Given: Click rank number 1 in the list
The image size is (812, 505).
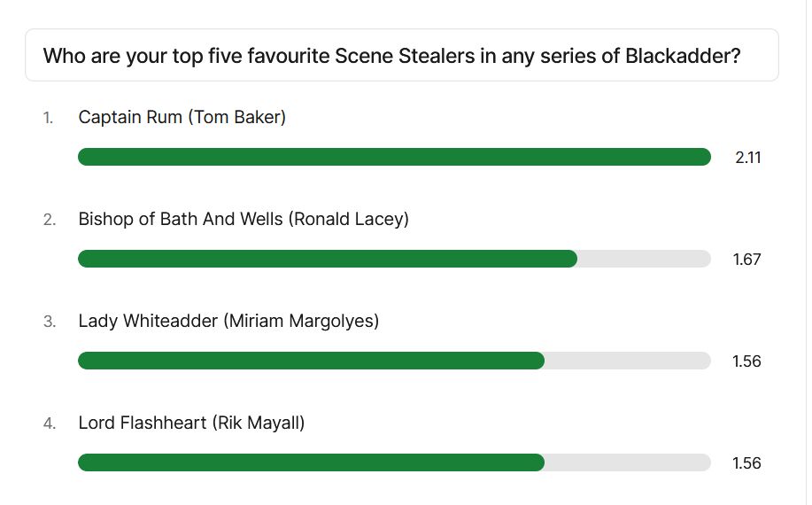Looking at the screenshot, I should (48, 118).
